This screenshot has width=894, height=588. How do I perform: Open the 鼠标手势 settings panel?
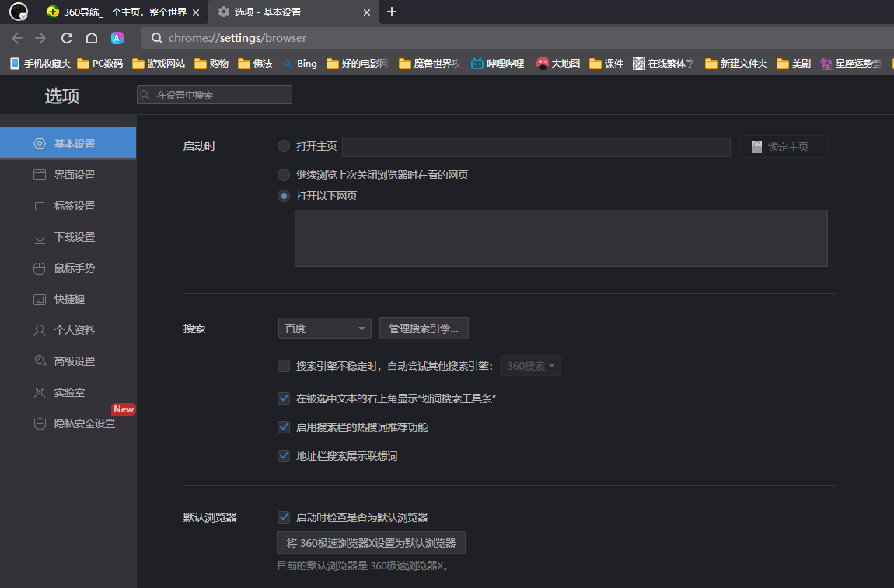click(70, 267)
